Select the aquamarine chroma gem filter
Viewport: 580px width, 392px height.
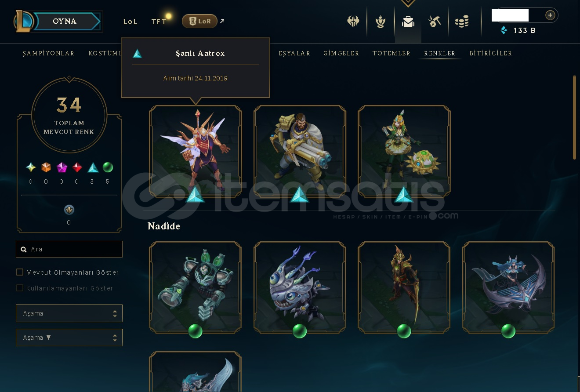point(93,167)
